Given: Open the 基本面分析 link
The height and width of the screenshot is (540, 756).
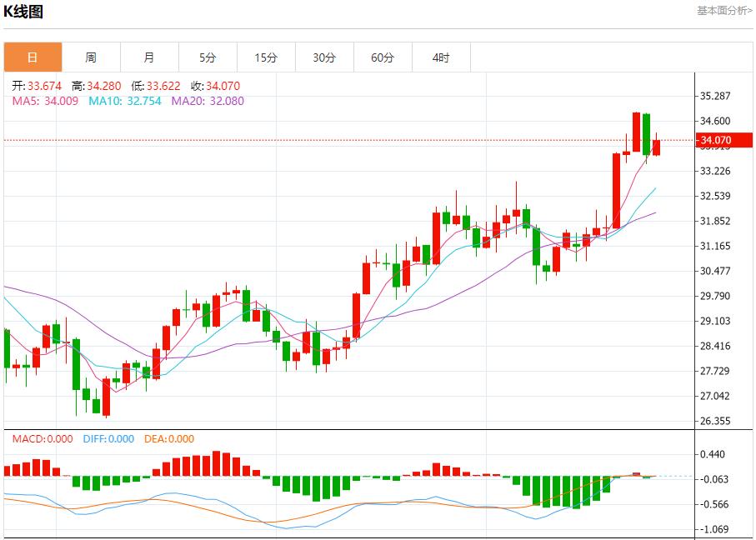Looking at the screenshot, I should (723, 11).
